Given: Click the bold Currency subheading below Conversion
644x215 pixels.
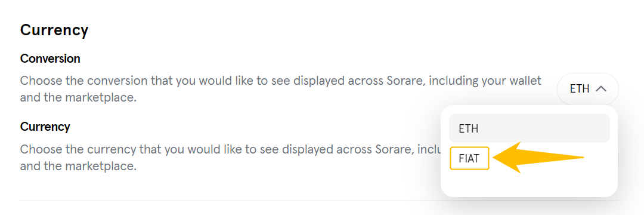Looking at the screenshot, I should 45,127.
